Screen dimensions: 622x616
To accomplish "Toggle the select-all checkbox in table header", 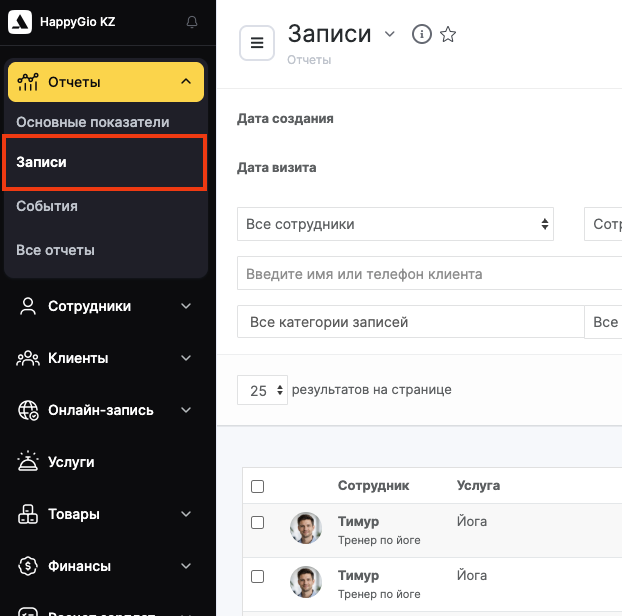I will coord(258,486).
